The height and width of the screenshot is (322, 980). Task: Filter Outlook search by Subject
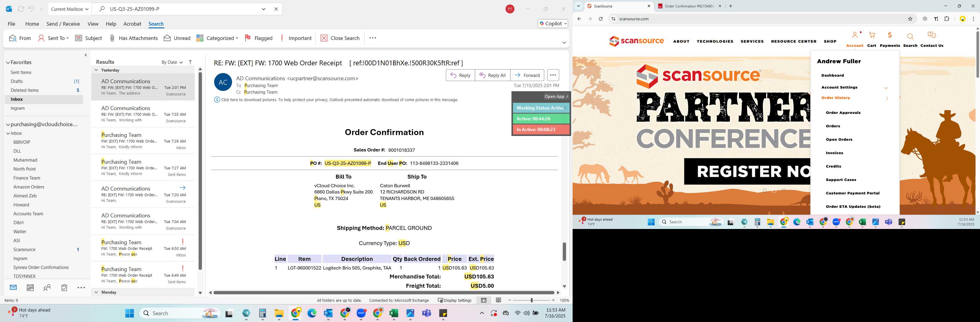click(x=89, y=38)
